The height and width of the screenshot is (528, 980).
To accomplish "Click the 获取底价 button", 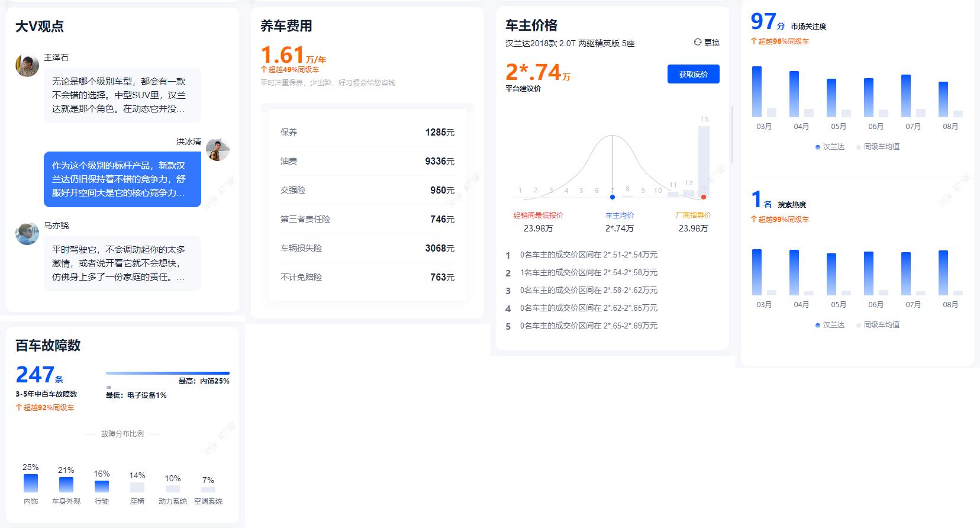I will click(694, 74).
